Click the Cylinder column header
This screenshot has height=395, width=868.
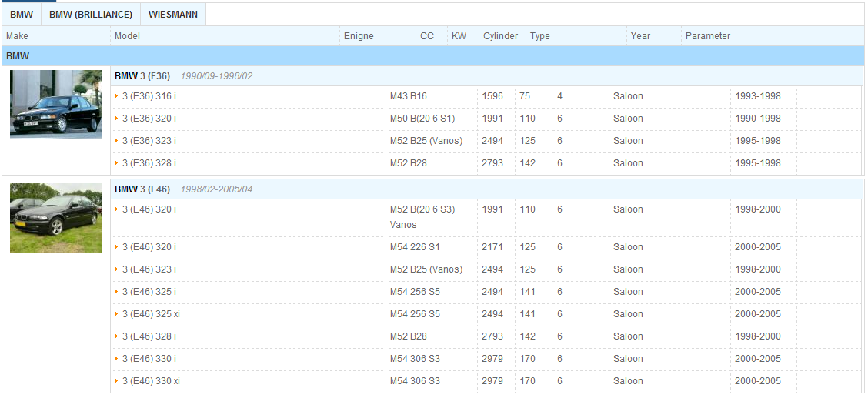click(x=500, y=36)
